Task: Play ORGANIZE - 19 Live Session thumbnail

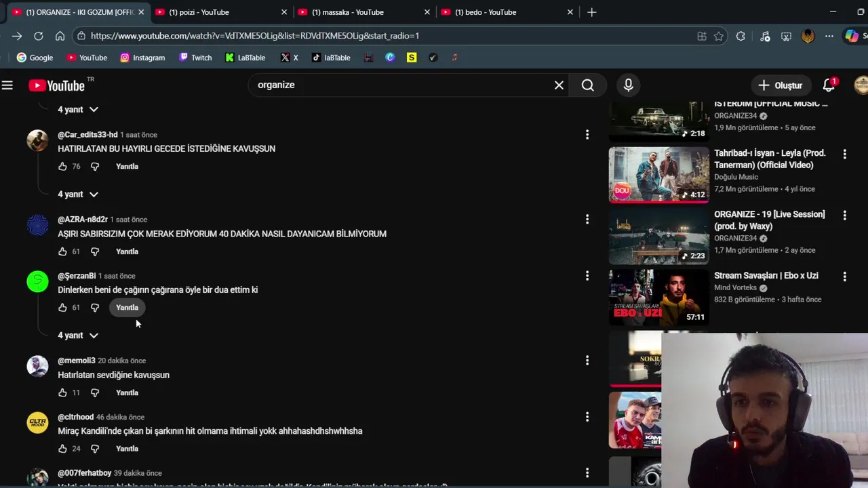Action: pyautogui.click(x=659, y=237)
